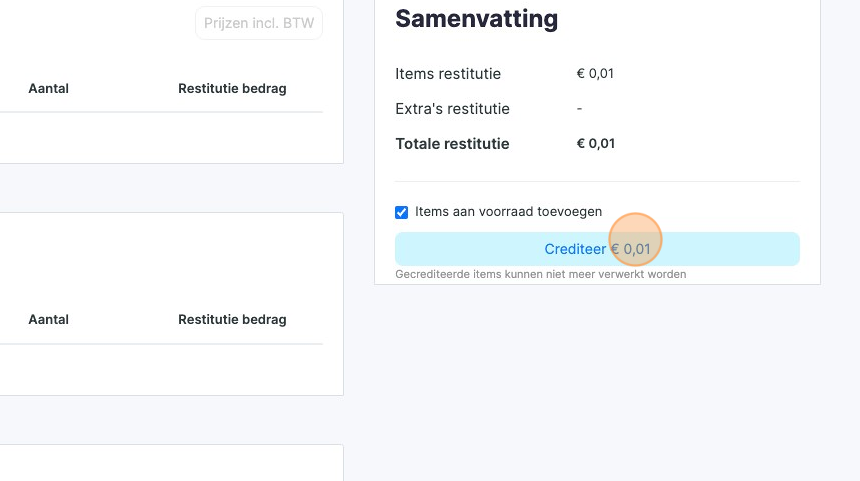This screenshot has height=481, width=860.
Task: Select the Aantal header in lower table
Action: (48, 320)
